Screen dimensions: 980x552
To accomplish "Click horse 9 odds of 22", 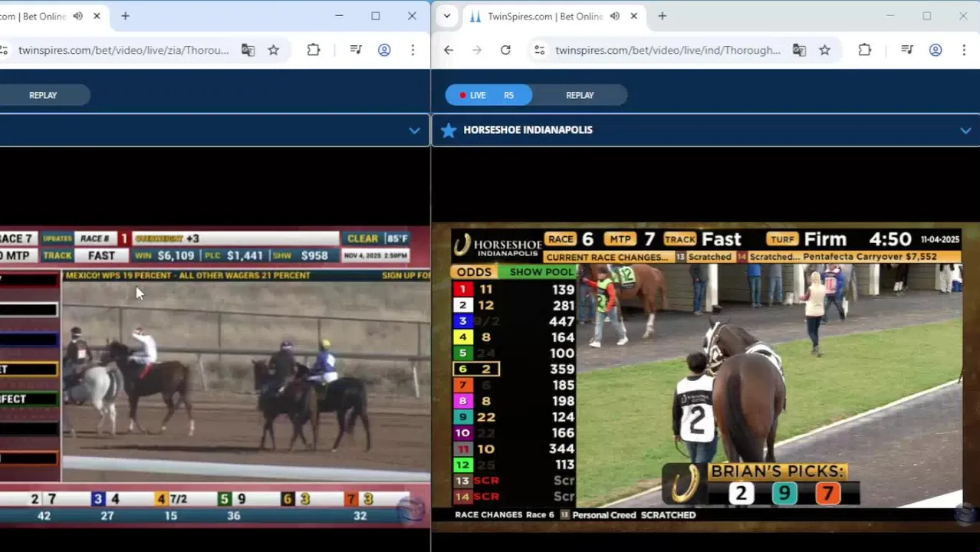I will pyautogui.click(x=485, y=417).
